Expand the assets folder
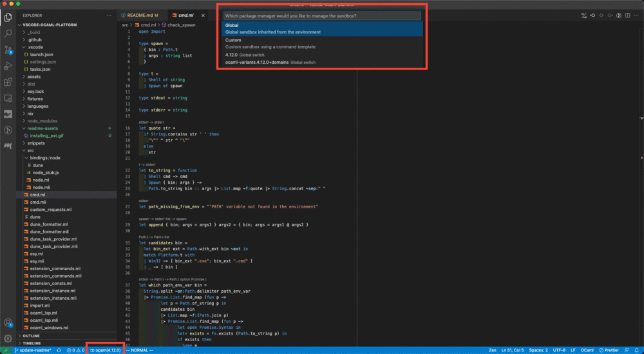The height and width of the screenshot is (354, 644). pyautogui.click(x=66, y=77)
